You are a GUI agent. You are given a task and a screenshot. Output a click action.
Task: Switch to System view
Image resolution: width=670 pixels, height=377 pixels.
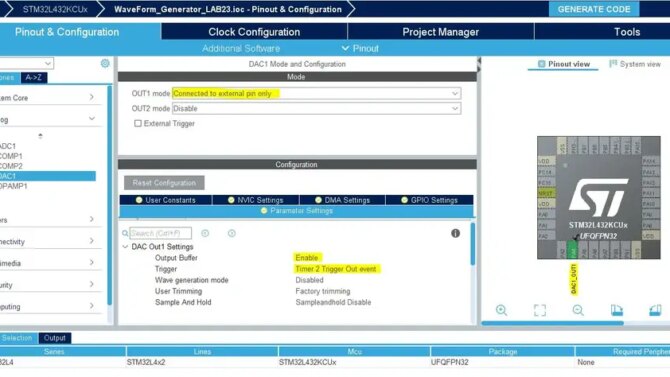[x=635, y=64]
